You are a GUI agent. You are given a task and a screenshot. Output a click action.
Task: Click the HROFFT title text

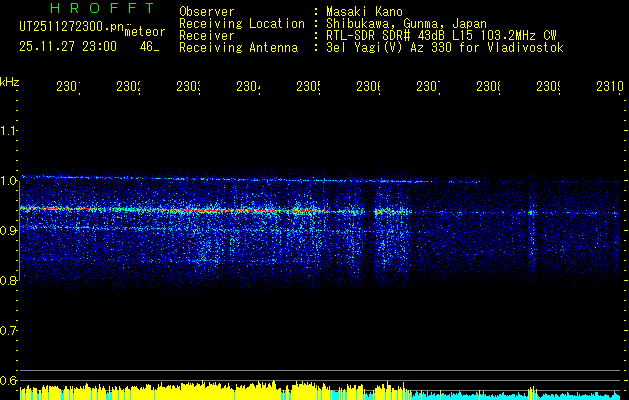(x=103, y=8)
